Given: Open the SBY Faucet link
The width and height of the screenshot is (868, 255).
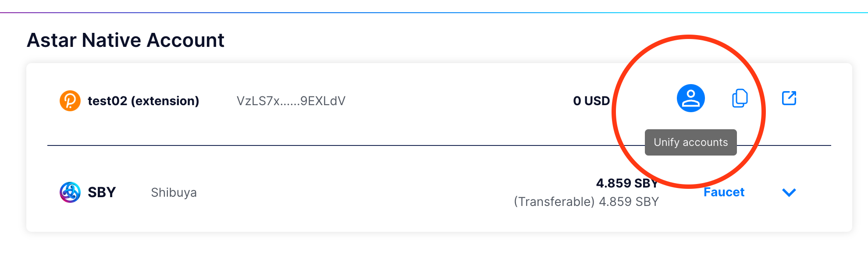Looking at the screenshot, I should [724, 192].
